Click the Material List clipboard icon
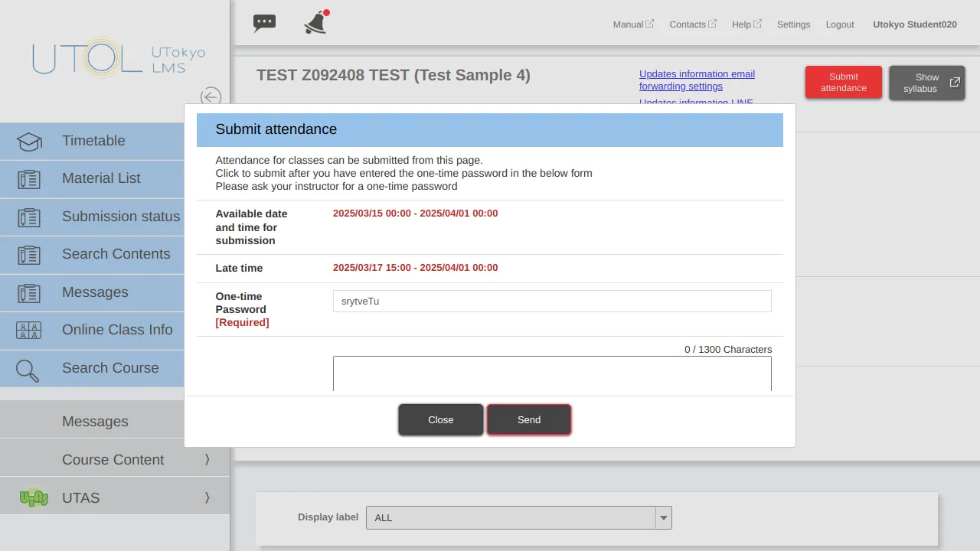The width and height of the screenshot is (980, 551). (29, 179)
